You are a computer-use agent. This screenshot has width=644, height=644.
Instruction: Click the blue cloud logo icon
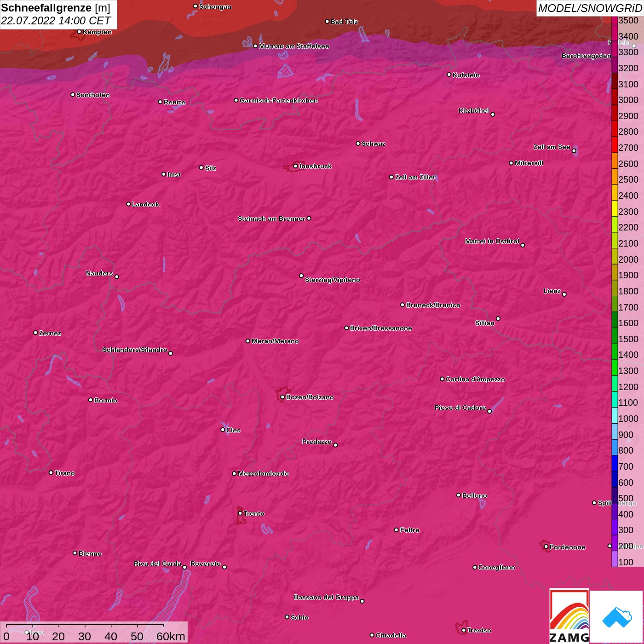(616, 617)
